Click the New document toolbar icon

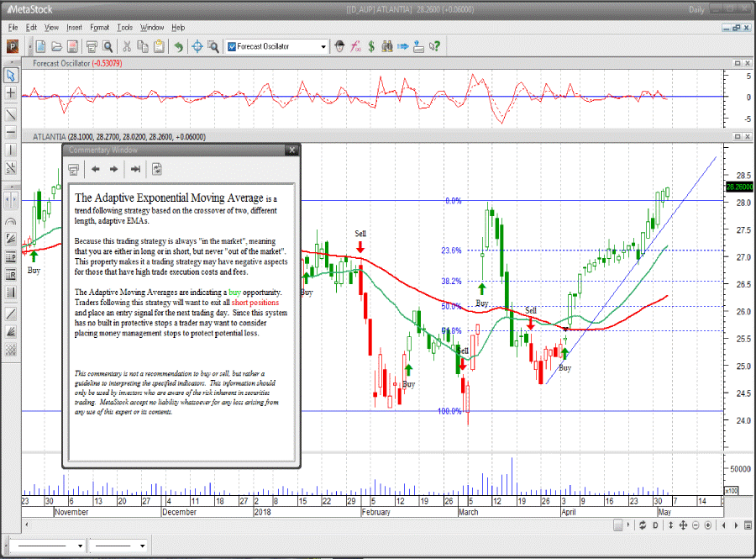(41, 46)
